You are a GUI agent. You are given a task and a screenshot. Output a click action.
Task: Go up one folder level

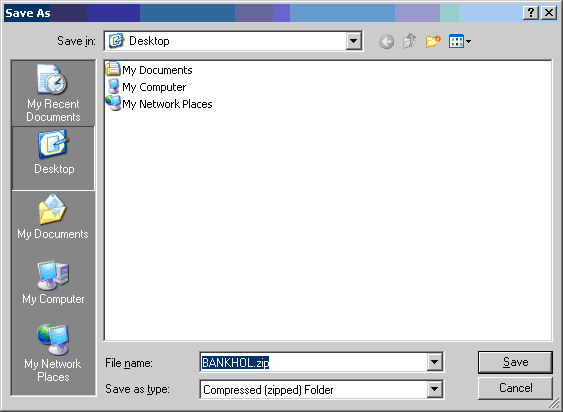pyautogui.click(x=410, y=41)
